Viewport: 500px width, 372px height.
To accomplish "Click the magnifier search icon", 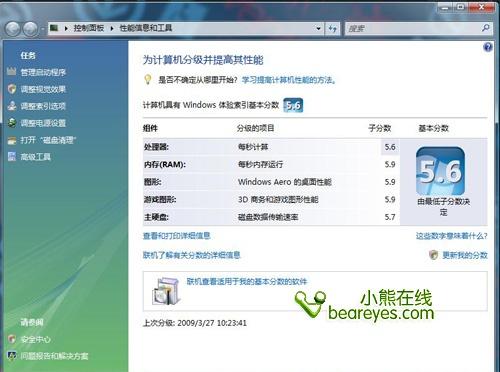I will 485,28.
